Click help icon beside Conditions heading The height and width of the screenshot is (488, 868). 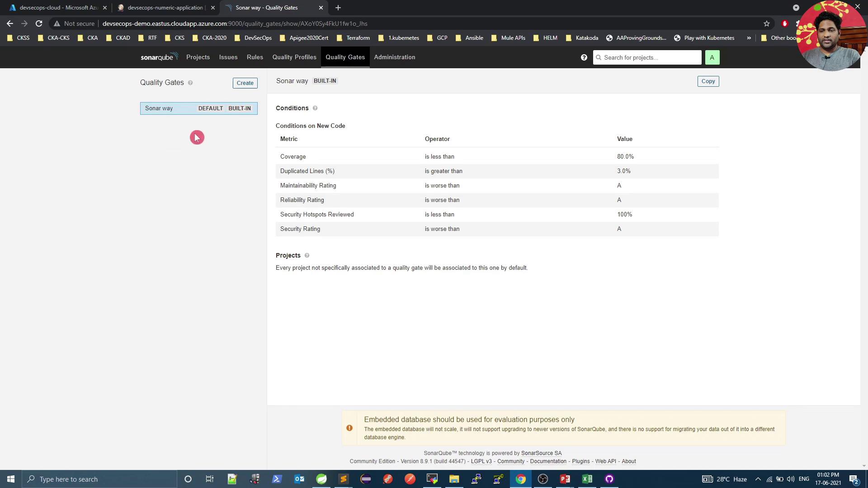[315, 108]
